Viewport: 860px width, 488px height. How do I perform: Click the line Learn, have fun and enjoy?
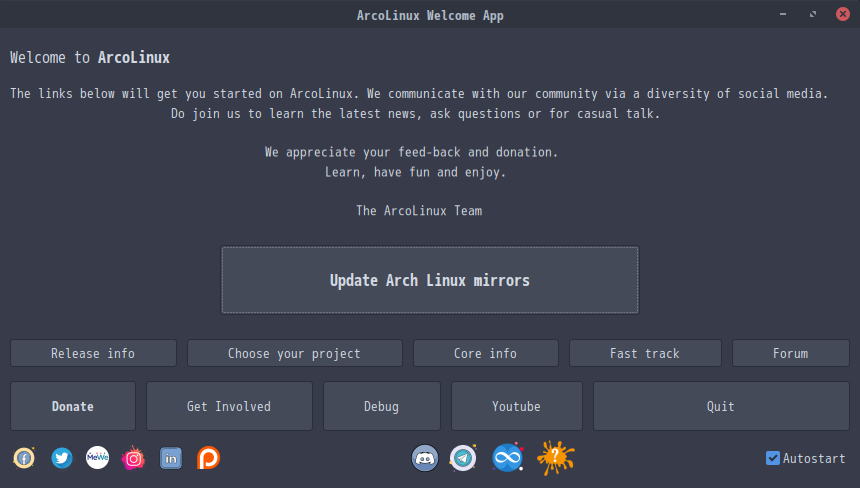(x=415, y=172)
